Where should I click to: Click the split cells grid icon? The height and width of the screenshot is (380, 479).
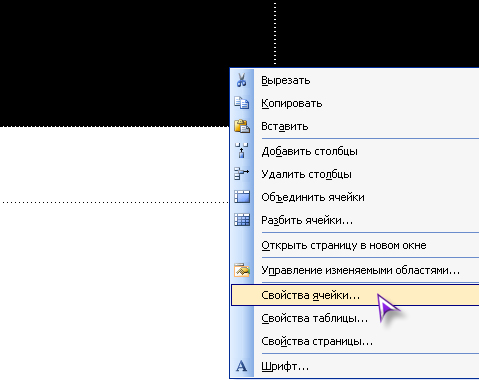[242, 220]
